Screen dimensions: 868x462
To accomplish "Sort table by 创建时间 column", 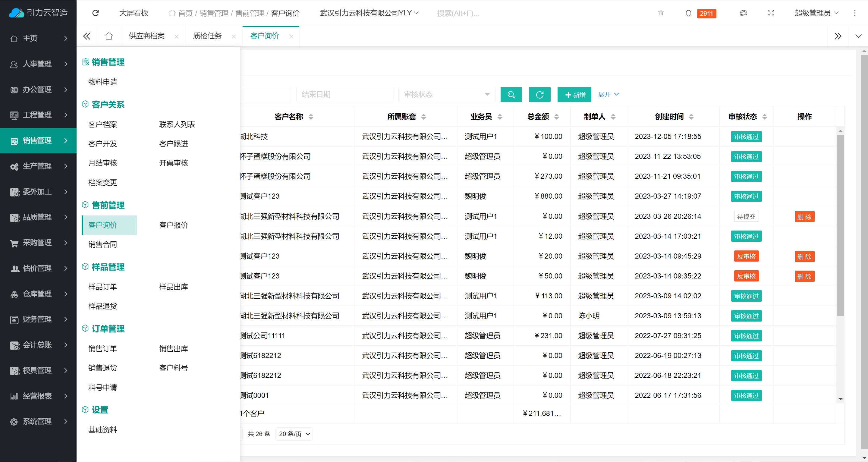I will [x=691, y=117].
